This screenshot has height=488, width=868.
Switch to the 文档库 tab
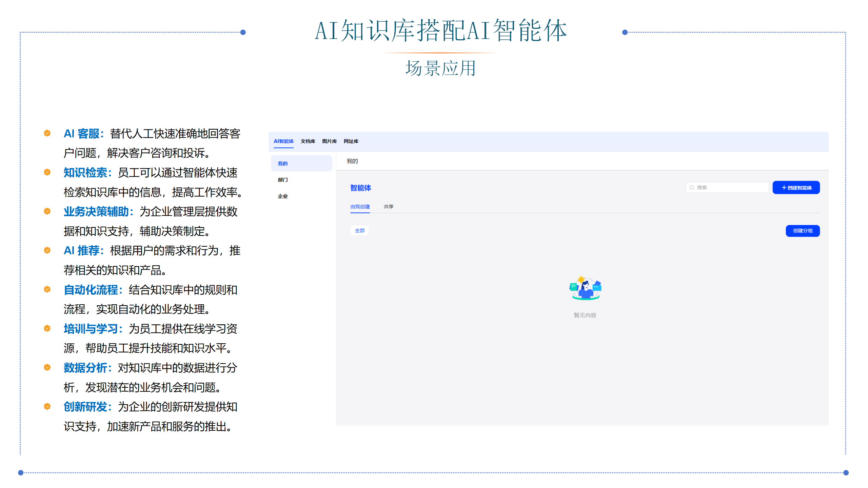[308, 141]
